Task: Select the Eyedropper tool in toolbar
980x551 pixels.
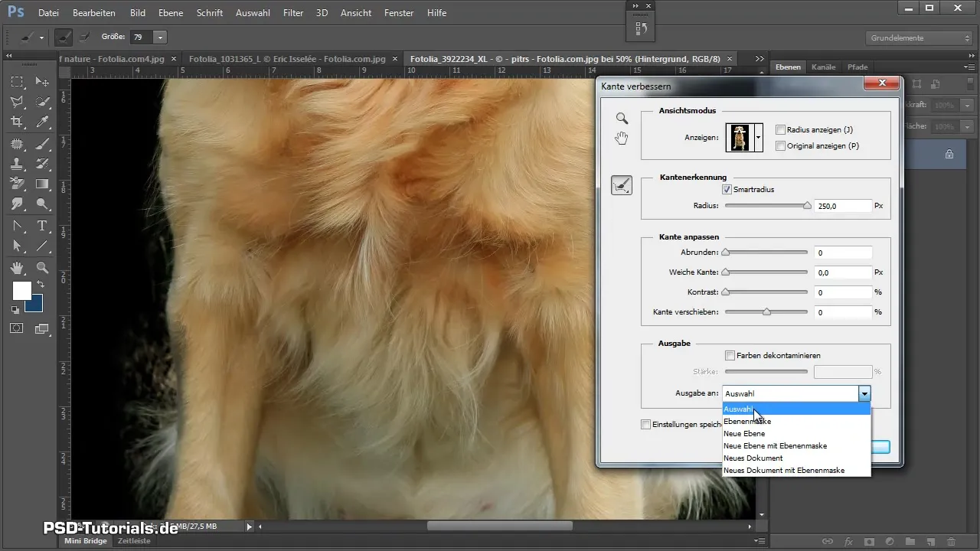Action: (43, 122)
